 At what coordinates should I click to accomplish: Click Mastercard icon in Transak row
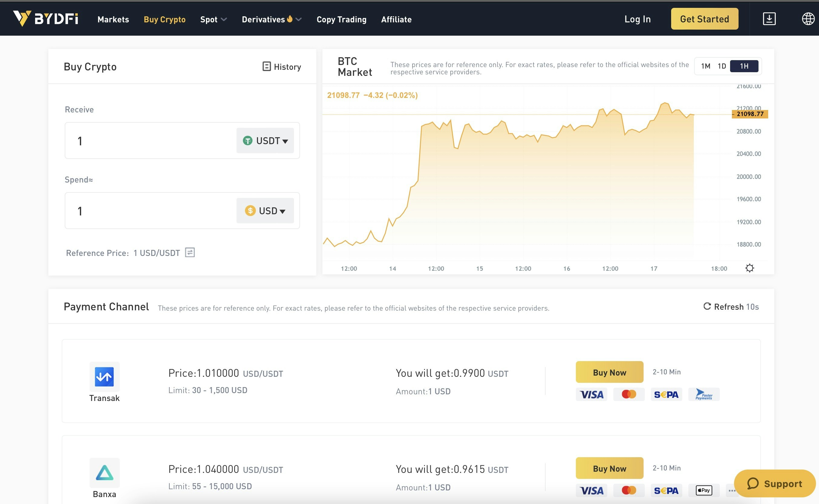coord(629,394)
